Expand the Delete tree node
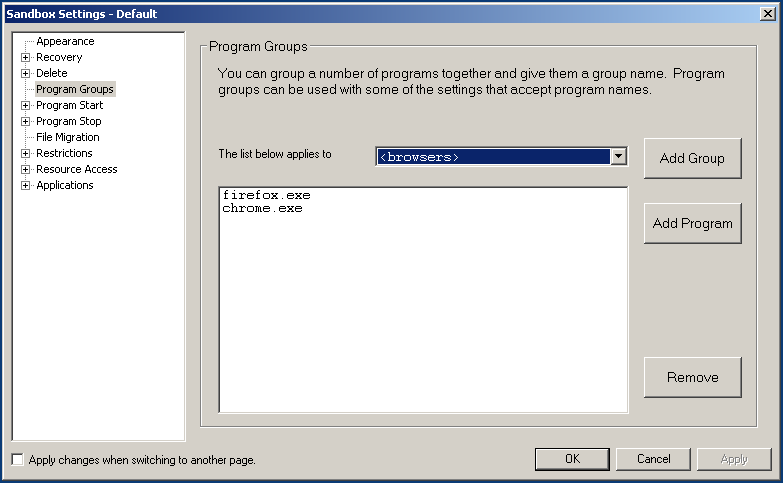 pos(25,73)
